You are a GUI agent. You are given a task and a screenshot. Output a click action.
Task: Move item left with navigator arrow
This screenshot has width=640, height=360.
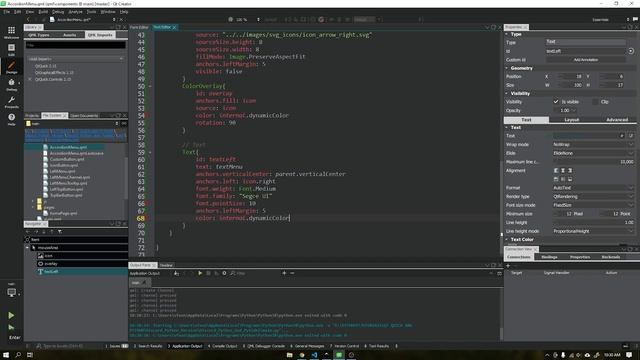click(x=28, y=231)
